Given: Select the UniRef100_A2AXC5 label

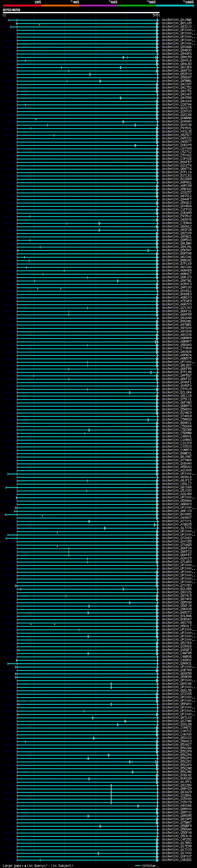Looking at the screenshot, I should [x=177, y=558].
